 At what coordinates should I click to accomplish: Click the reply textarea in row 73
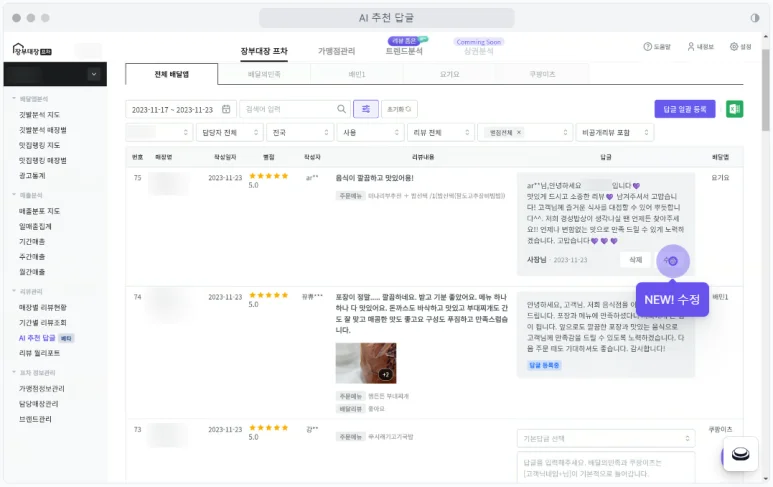606,467
